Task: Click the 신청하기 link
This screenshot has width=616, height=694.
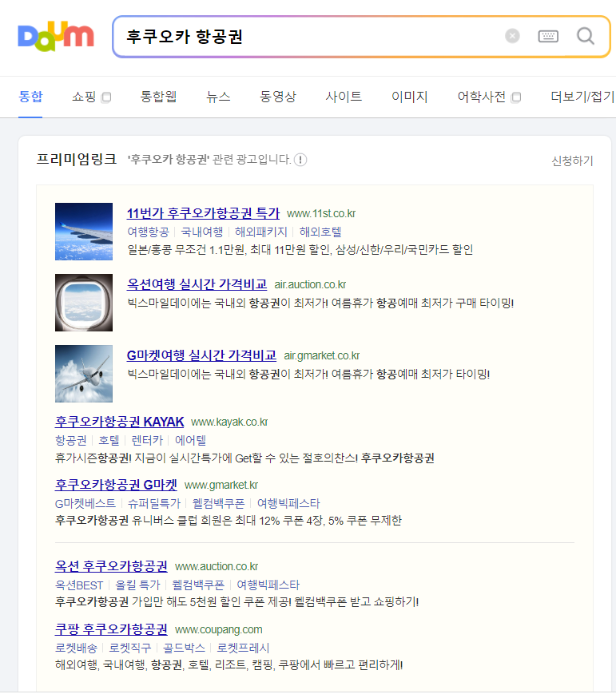Action: (572, 161)
